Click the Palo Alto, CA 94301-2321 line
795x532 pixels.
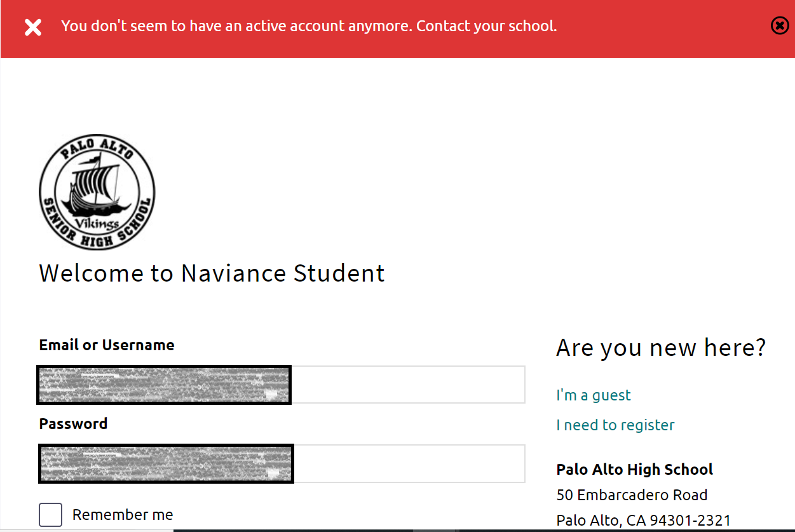click(643, 521)
